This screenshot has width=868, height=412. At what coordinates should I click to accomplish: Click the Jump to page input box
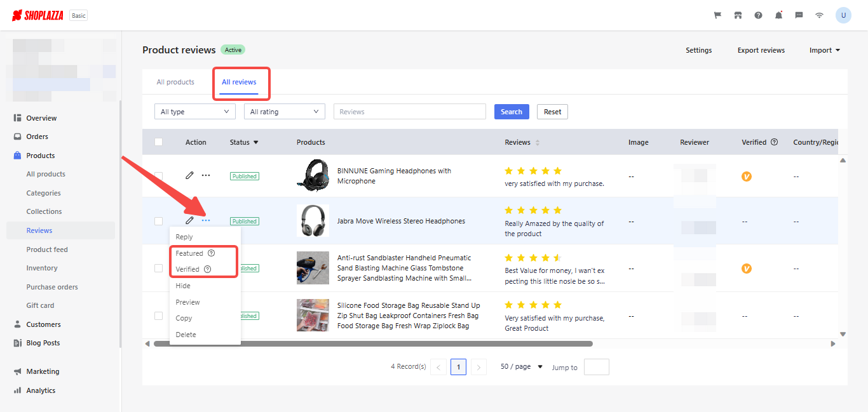(x=597, y=367)
